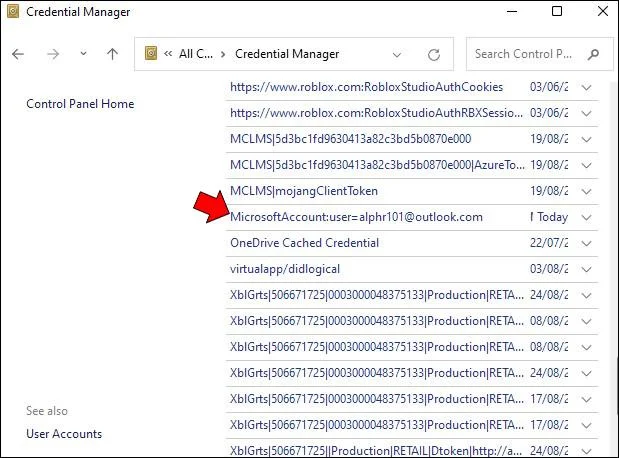Go up one level with the up arrow
Screen dimensions: 619x458
coord(113,54)
